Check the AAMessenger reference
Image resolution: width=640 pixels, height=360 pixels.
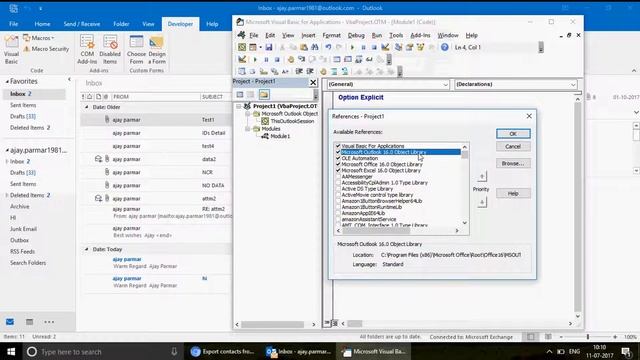[x=338, y=177]
